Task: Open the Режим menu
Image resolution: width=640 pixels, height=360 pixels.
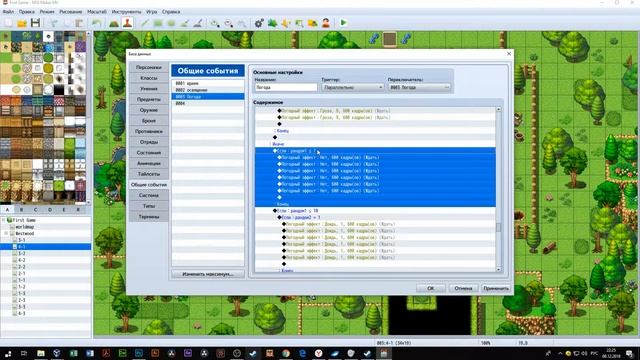Action: 47,12
